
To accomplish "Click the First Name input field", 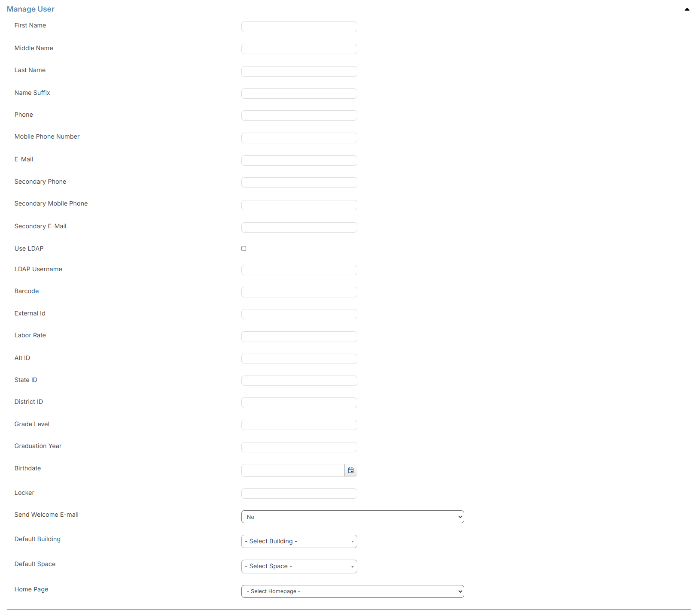I will click(298, 27).
